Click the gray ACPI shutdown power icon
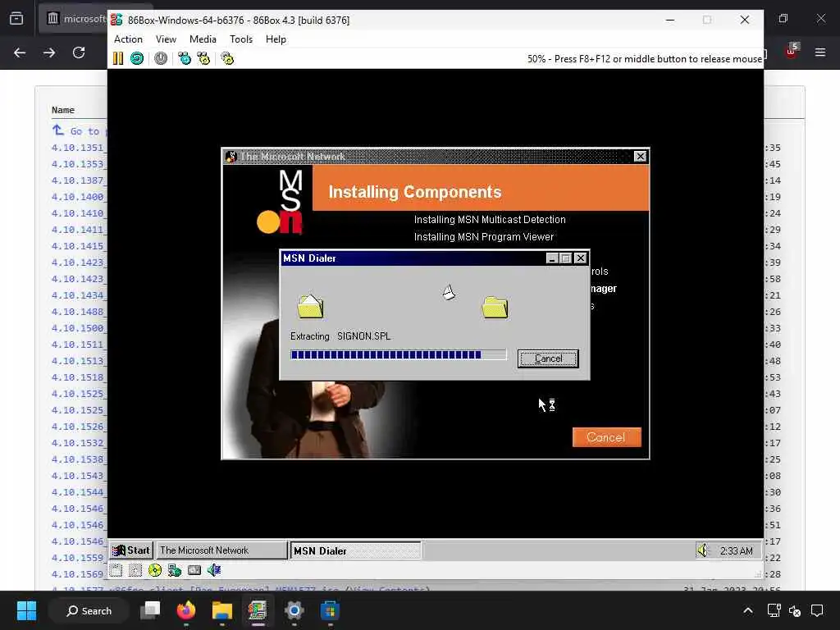This screenshot has width=840, height=630. [161, 58]
